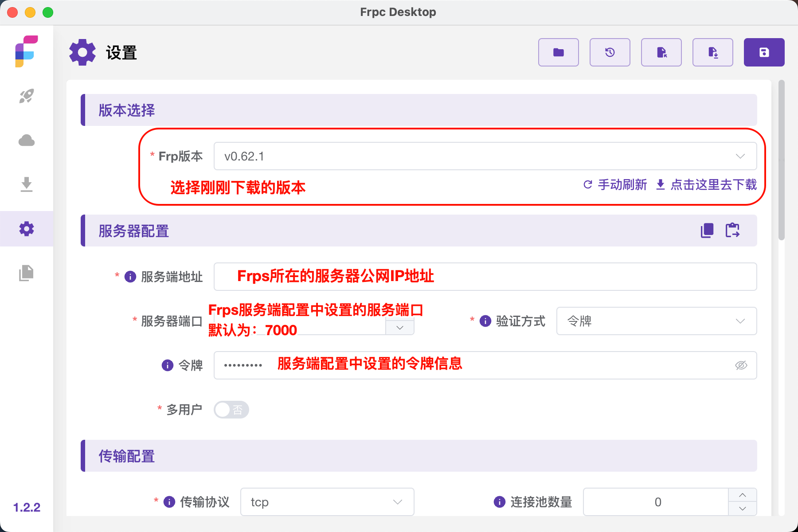
Task: Go to the download page in the sidebar
Action: tap(27, 184)
